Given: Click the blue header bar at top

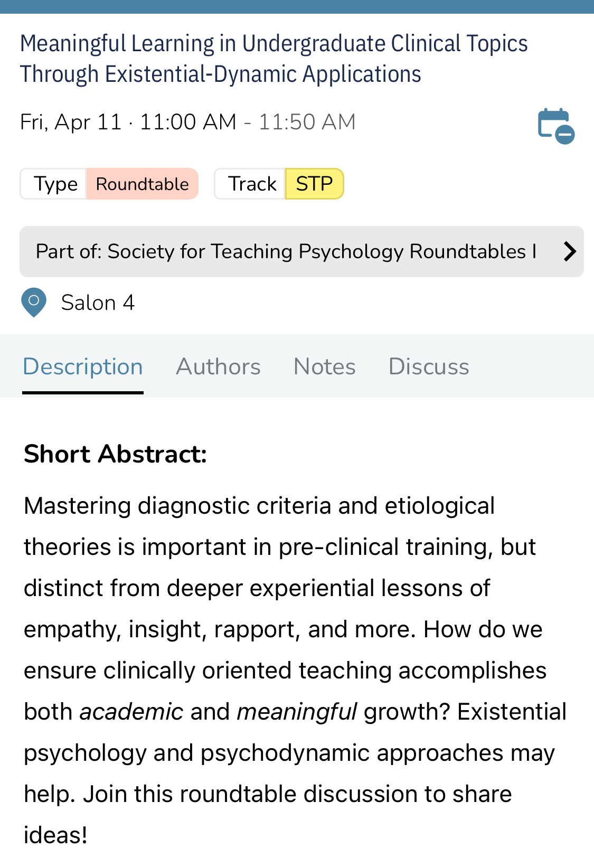Looking at the screenshot, I should [x=297, y=6].
